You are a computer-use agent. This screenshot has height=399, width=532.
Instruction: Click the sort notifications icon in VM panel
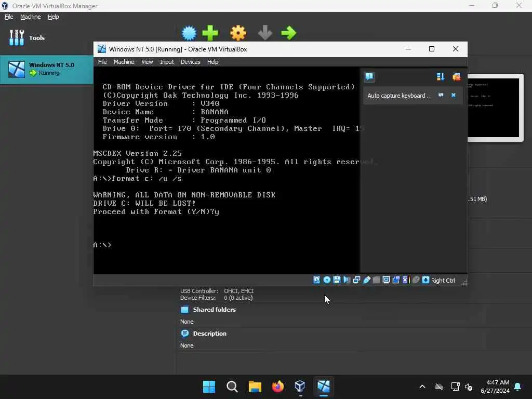(x=441, y=77)
